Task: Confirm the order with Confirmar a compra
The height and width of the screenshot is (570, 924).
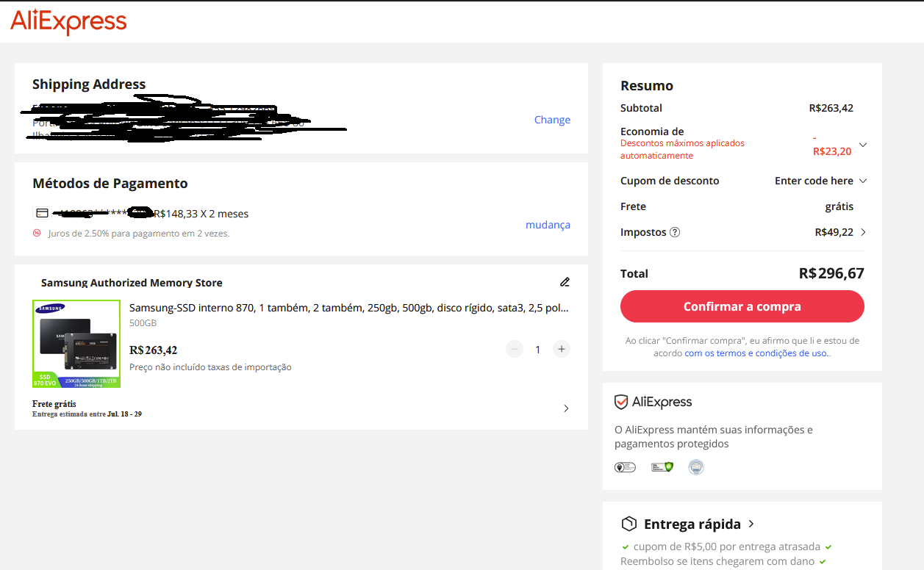Action: tap(742, 306)
